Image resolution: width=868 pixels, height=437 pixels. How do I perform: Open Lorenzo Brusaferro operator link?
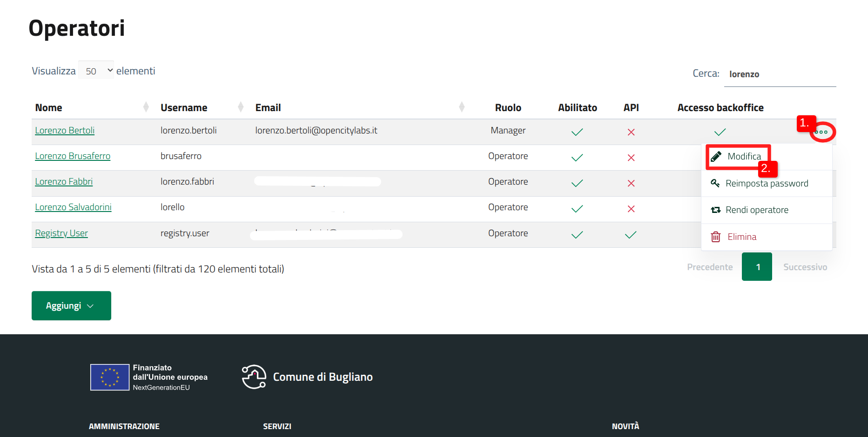tap(73, 156)
